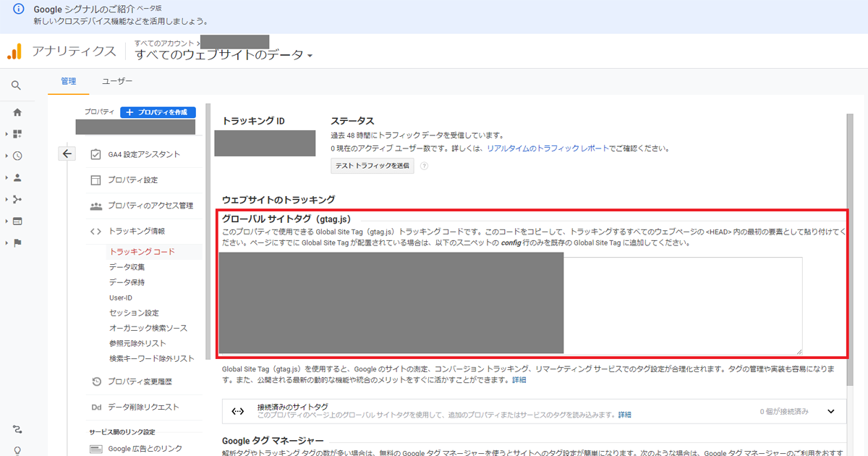This screenshot has width=868, height=456.
Task: Switch to the ユーザー tab
Action: click(x=117, y=81)
